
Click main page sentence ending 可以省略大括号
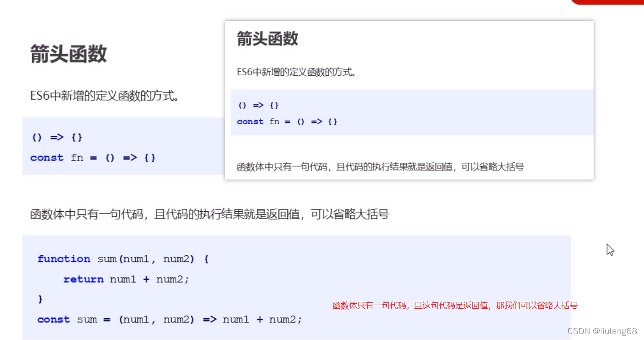(209, 214)
